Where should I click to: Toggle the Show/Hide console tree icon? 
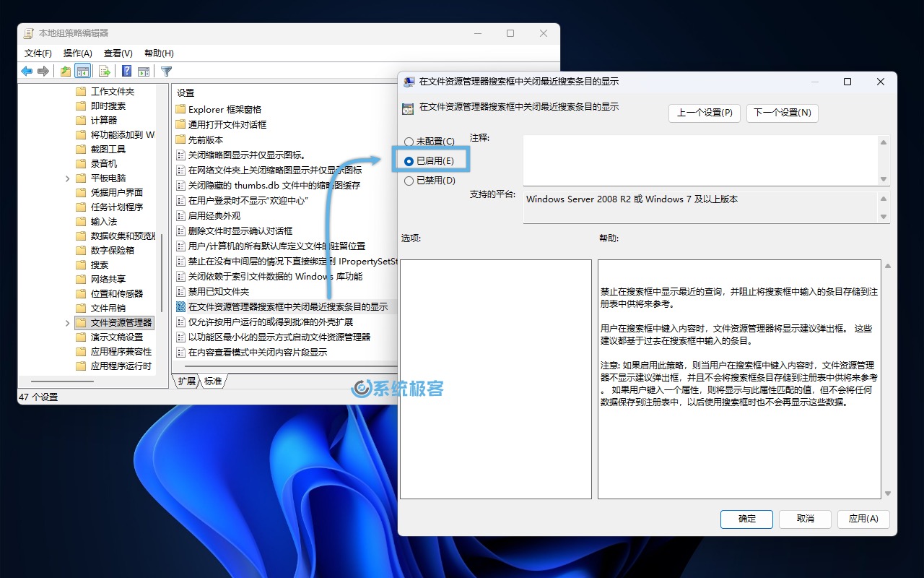coord(82,70)
